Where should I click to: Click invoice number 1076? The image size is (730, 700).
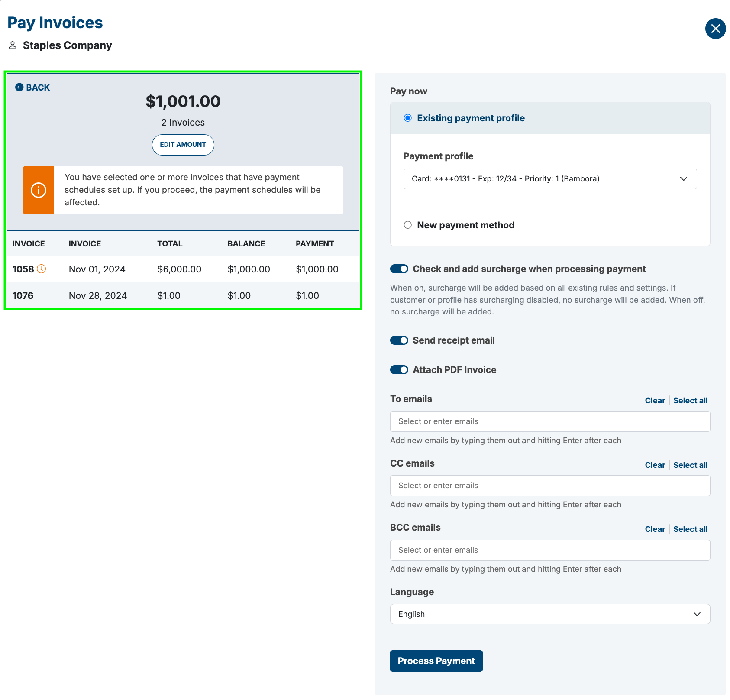[x=23, y=296]
